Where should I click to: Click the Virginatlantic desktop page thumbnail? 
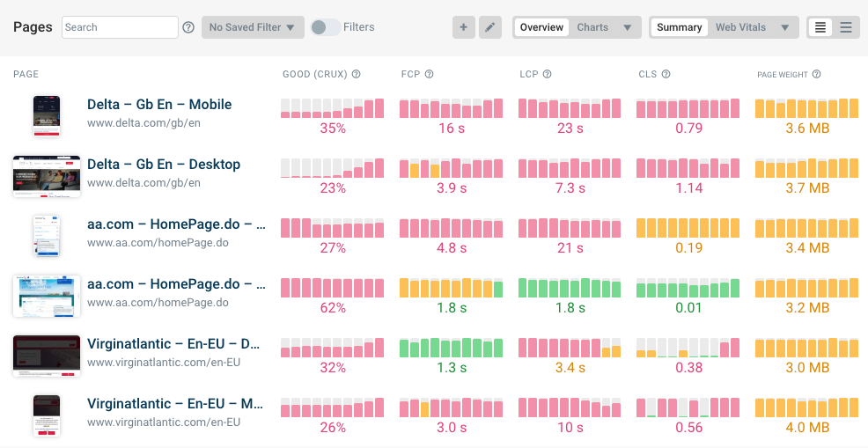[47, 356]
